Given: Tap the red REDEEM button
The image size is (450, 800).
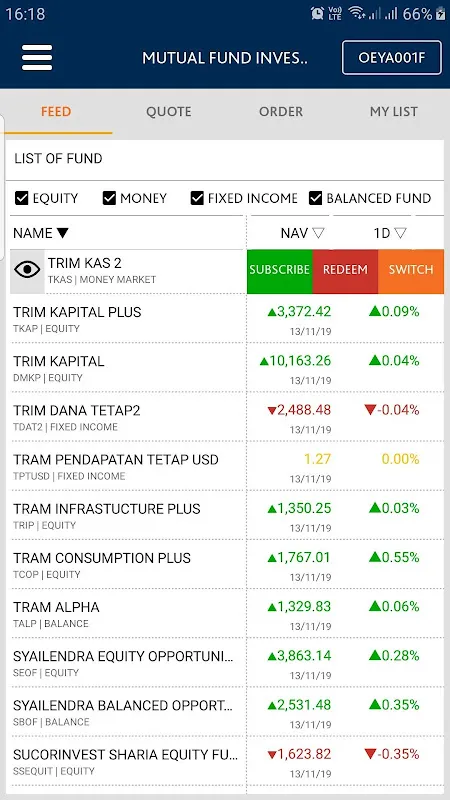Looking at the screenshot, I should tap(345, 271).
